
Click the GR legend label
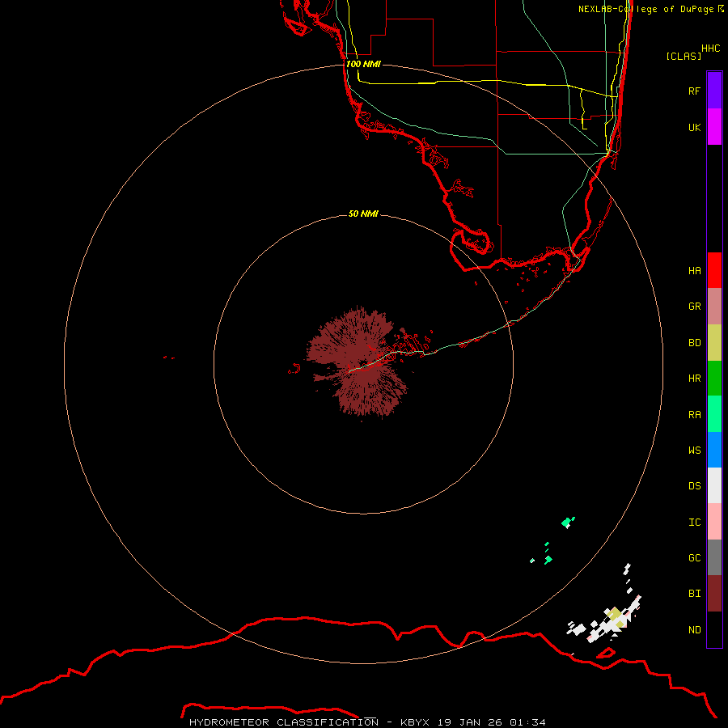(x=694, y=307)
